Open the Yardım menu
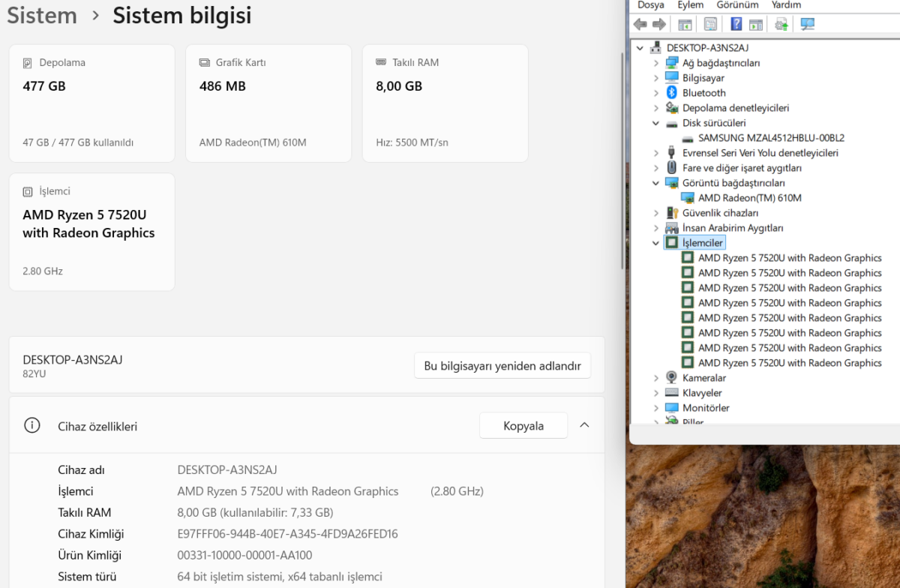 coord(786,5)
